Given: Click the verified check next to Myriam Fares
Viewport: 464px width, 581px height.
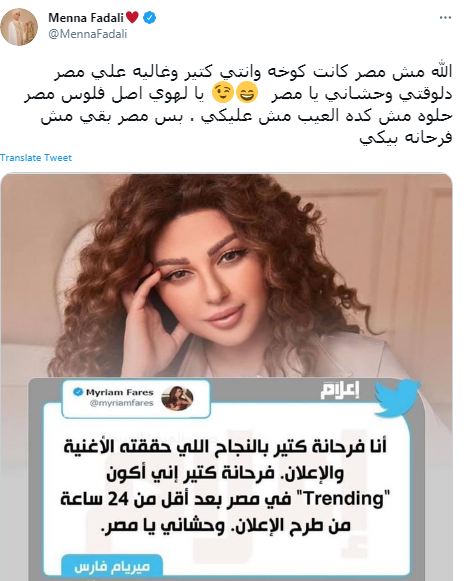Looking at the screenshot, I should (78, 392).
